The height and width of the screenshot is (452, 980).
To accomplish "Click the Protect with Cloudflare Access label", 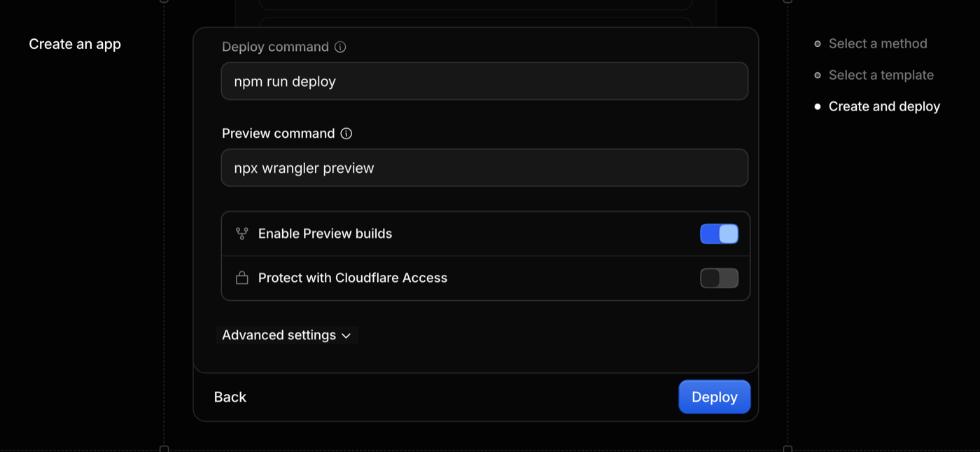I will coord(353,278).
